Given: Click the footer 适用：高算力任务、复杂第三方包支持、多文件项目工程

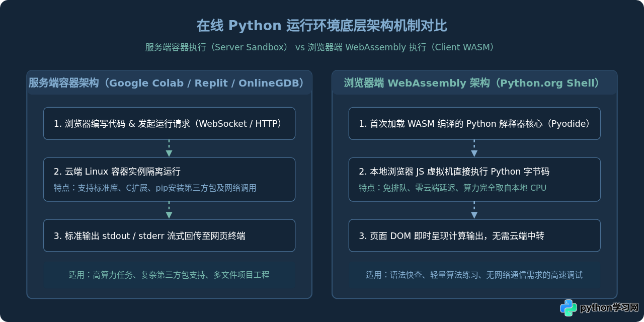Looking at the screenshot, I should point(169,275).
